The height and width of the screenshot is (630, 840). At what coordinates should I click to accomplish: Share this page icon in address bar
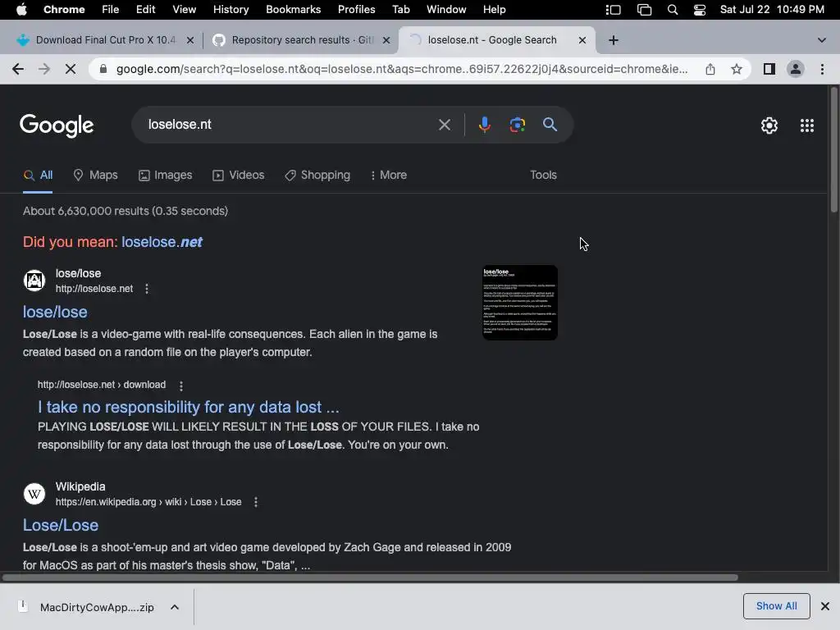click(x=710, y=69)
